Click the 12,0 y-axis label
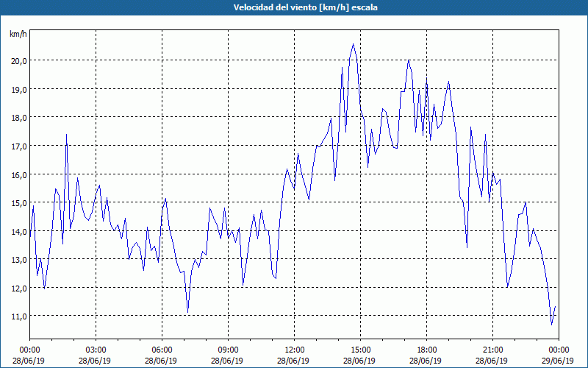This screenshot has height=368, width=588. pos(18,288)
